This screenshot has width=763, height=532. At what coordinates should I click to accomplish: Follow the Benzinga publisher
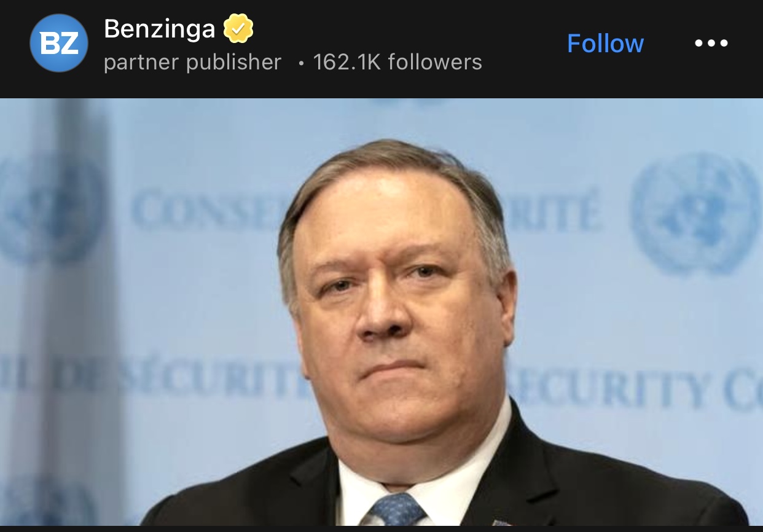click(x=605, y=43)
